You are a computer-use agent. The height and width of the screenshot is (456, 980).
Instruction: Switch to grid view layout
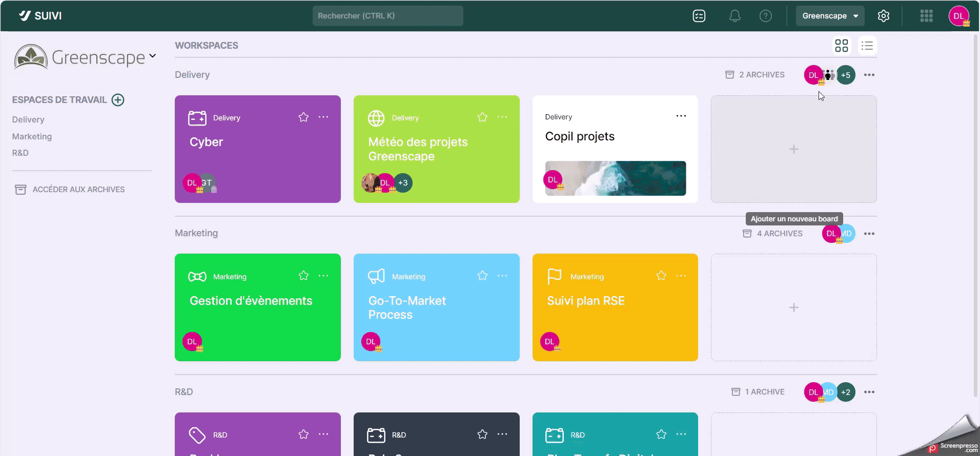(x=841, y=46)
